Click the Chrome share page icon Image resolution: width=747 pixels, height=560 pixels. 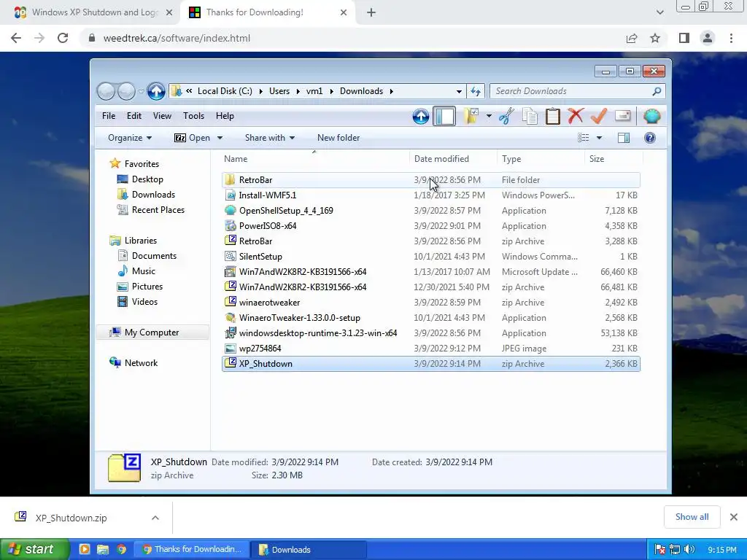click(632, 38)
